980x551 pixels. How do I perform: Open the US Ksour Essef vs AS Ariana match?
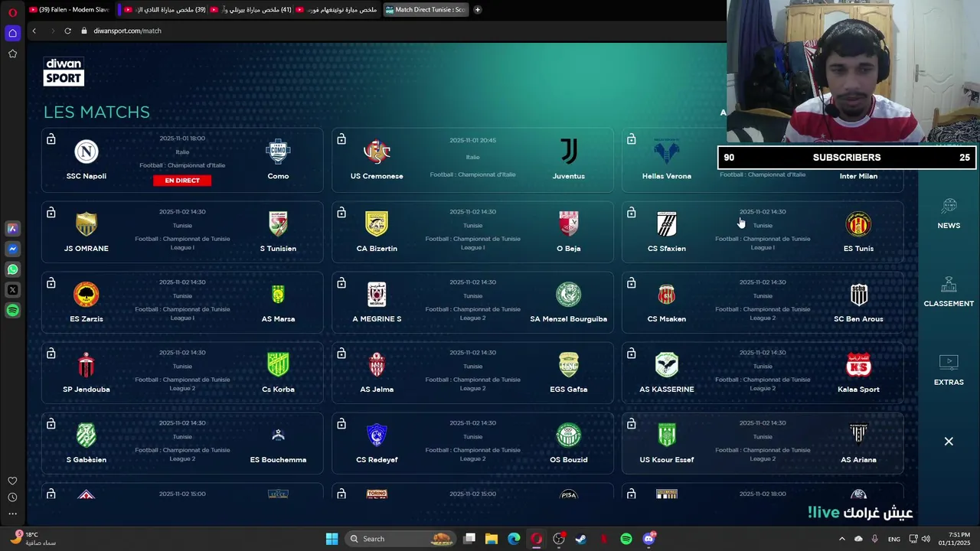[763, 443]
